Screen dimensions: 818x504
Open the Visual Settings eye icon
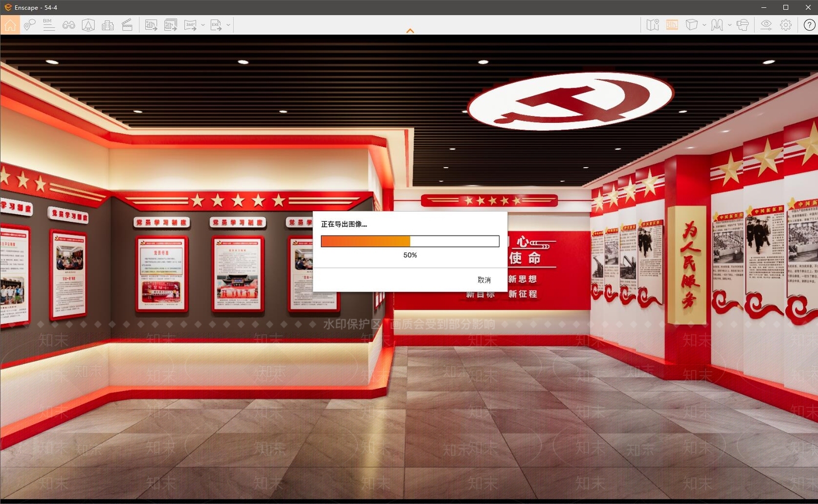766,25
